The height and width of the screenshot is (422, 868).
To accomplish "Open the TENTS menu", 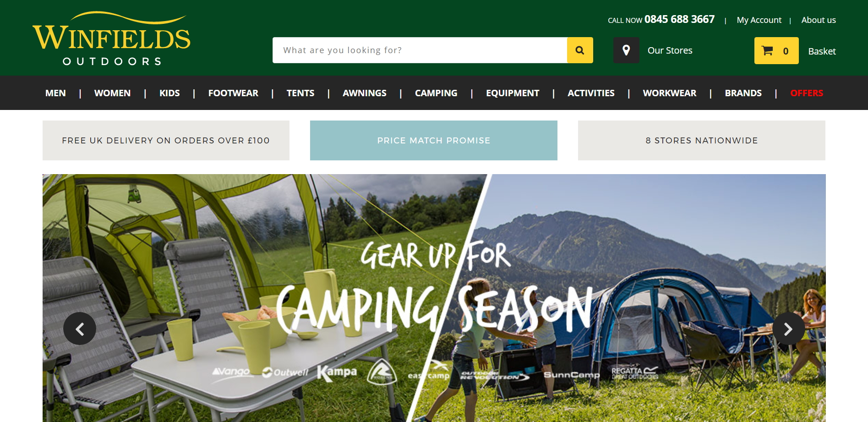I will [300, 93].
